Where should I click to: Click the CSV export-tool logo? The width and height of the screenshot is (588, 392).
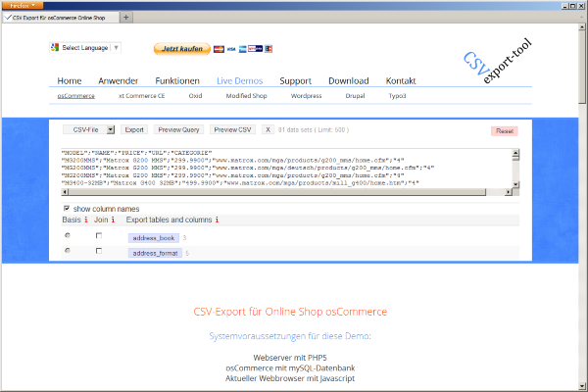point(497,61)
